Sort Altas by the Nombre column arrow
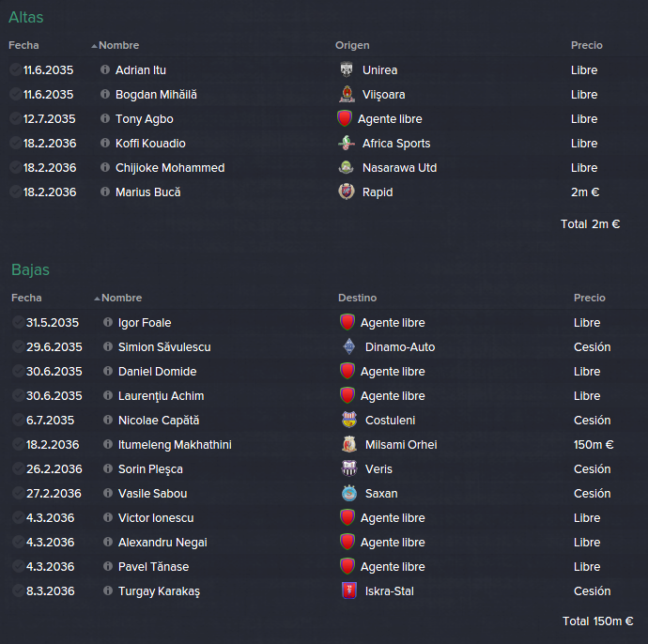This screenshot has height=644, width=648. pyautogui.click(x=94, y=45)
